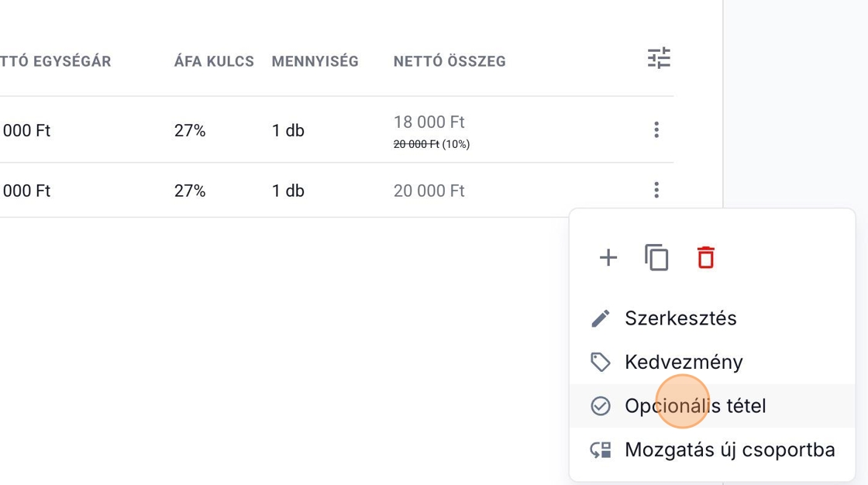Screen dimensions: 868x485
Task: Open the column settings tune icon
Action: (x=659, y=59)
